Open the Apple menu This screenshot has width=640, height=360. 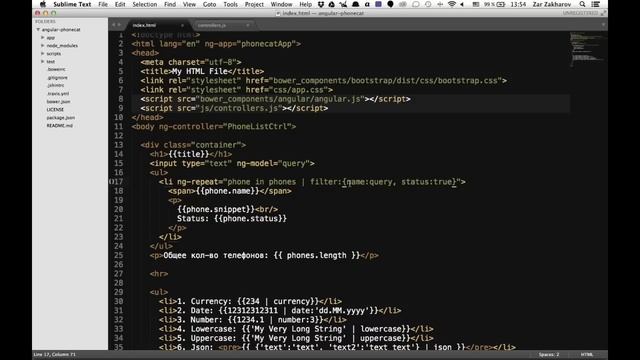(43, 4)
